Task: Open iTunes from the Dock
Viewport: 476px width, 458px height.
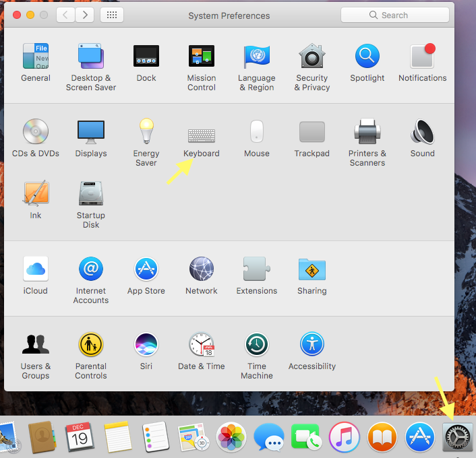Action: coord(345,437)
